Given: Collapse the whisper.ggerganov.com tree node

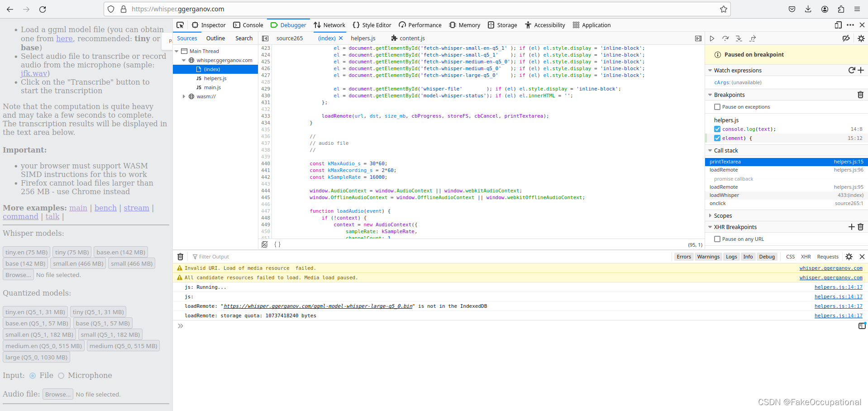Looking at the screenshot, I should pyautogui.click(x=184, y=60).
